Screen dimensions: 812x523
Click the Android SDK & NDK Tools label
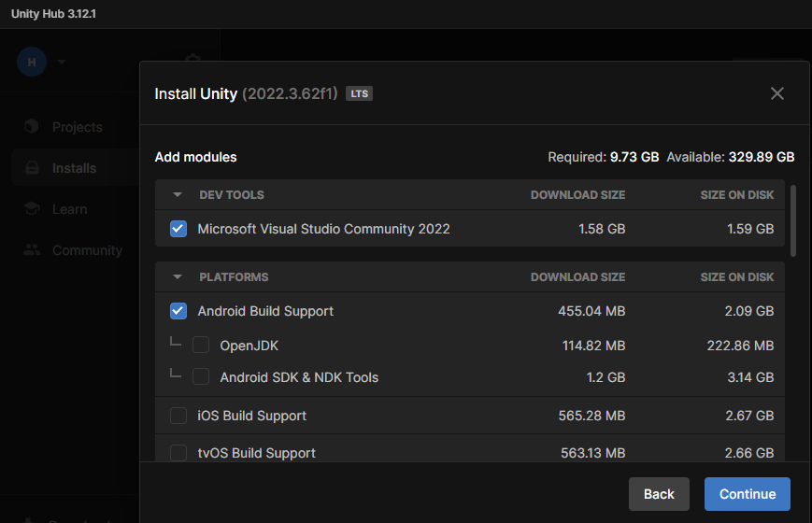(299, 377)
